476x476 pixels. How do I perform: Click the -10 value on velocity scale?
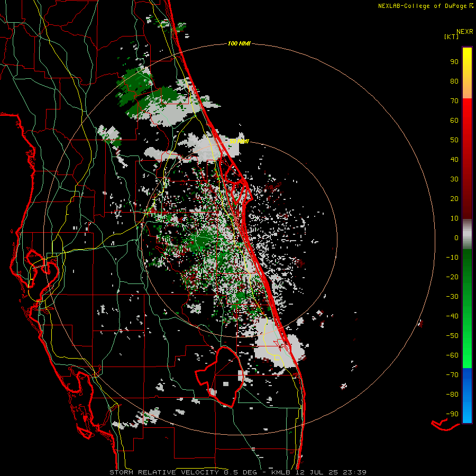452,258
